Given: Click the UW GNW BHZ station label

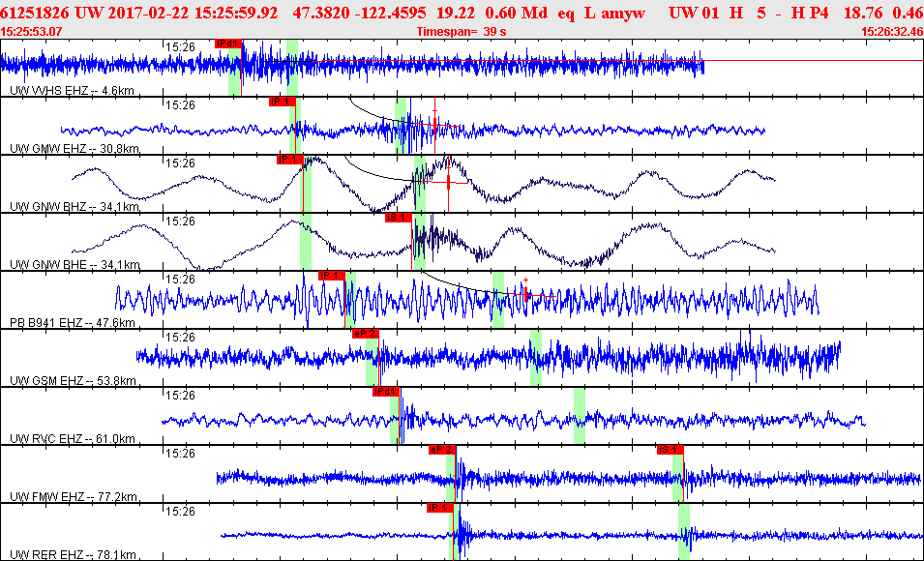Looking at the screenshot, I should pyautogui.click(x=75, y=207).
